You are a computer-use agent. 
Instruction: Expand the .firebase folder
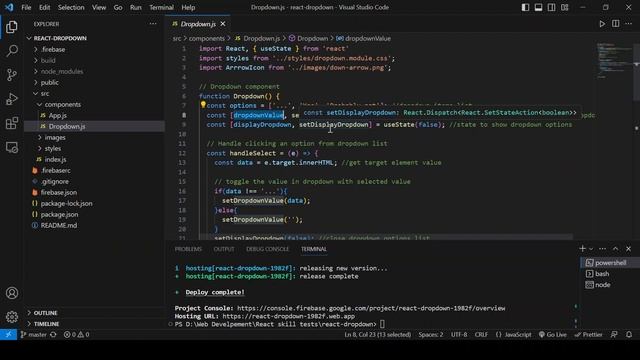click(x=53, y=49)
